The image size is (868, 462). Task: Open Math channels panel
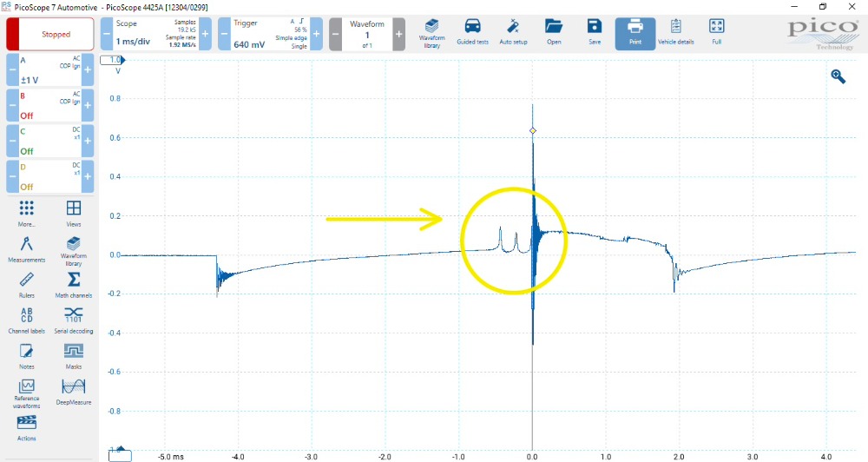74,284
